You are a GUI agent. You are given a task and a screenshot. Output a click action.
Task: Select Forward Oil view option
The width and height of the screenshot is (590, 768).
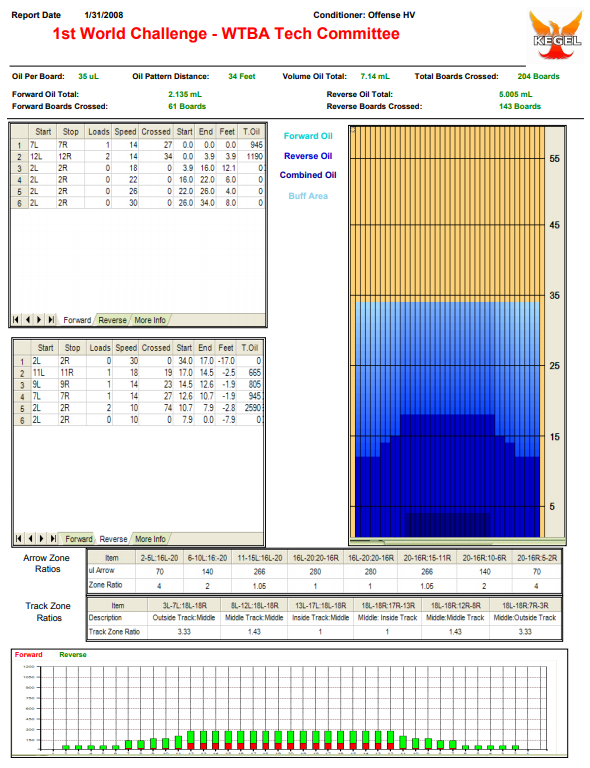(x=308, y=136)
